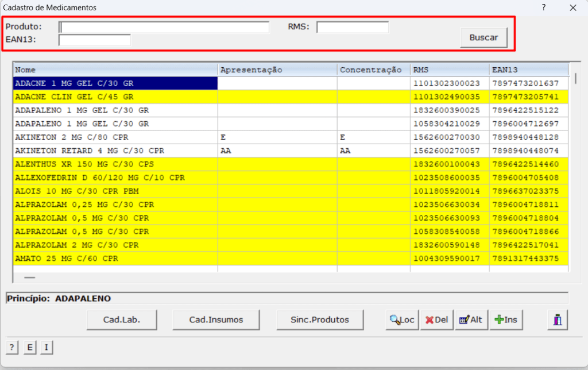Select the AKINETON RETARD 4 MG row
Image resolution: width=588 pixels, height=370 pixels.
tap(115, 151)
